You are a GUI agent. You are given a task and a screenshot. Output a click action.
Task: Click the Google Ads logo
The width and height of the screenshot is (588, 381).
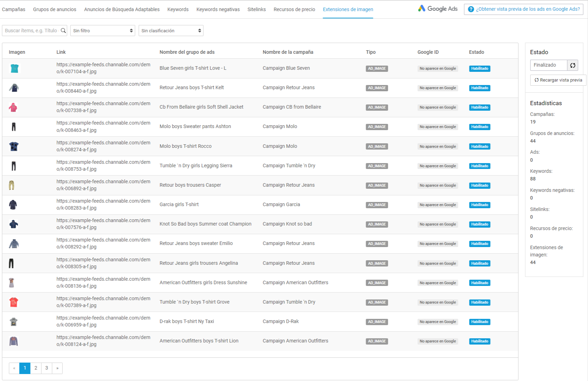[x=437, y=9]
